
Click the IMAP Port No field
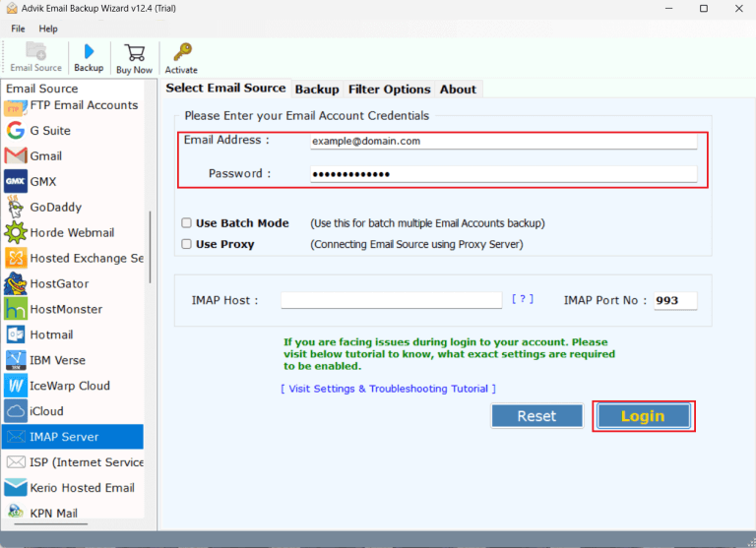(675, 300)
